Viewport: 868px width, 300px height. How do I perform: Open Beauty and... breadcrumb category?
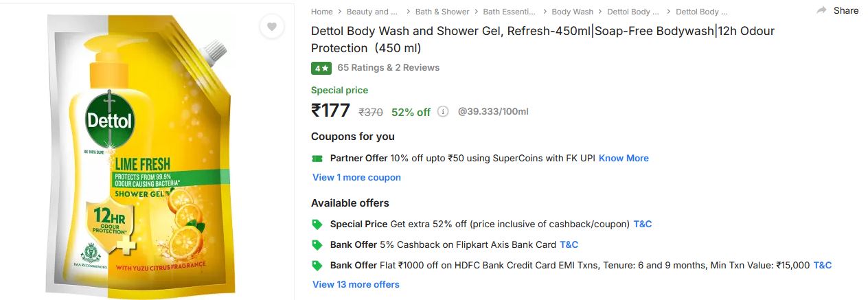pos(372,12)
